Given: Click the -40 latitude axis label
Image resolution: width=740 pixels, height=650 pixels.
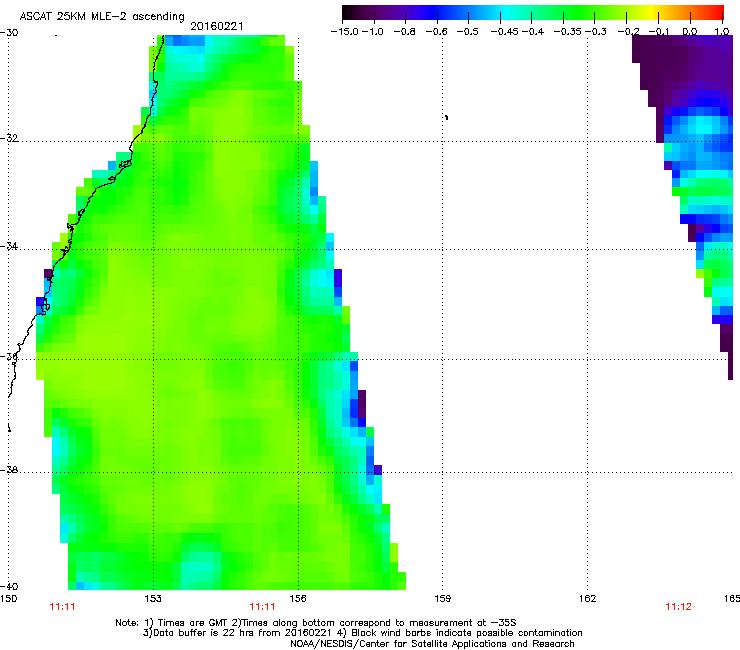Looking at the screenshot, I should coord(9,586).
